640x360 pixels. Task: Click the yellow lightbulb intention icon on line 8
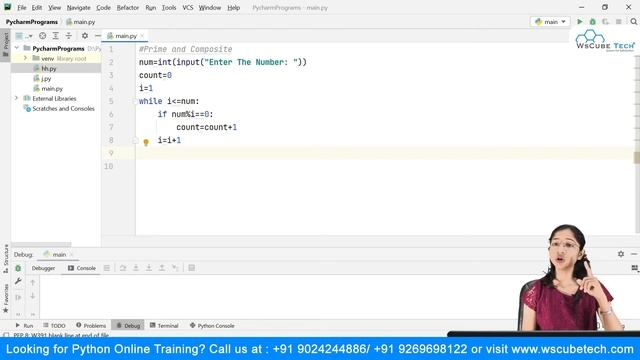(x=146, y=142)
